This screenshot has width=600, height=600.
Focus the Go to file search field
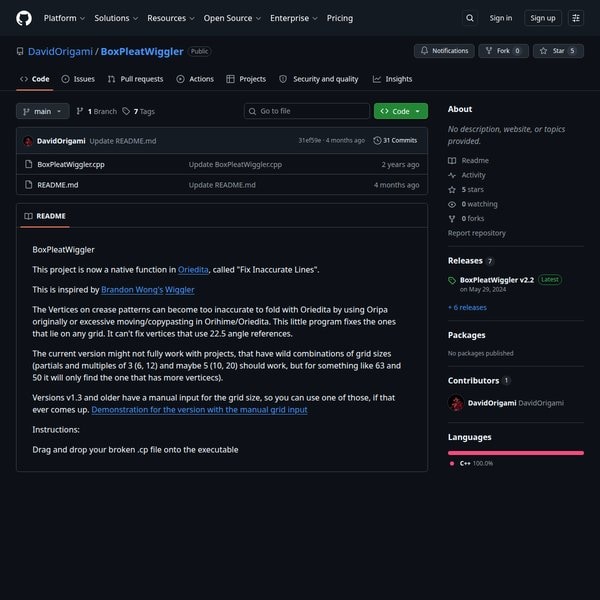[x=307, y=111]
